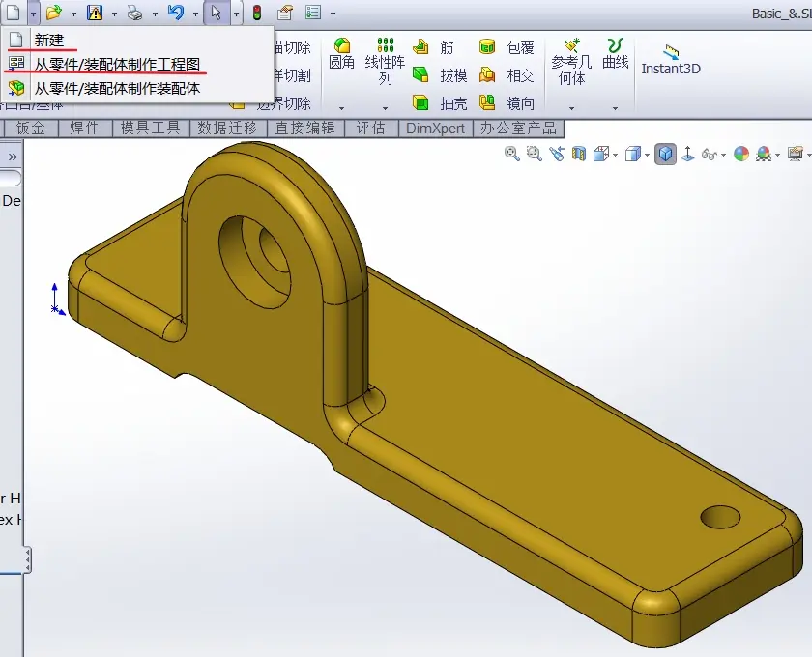Switch to the 评估 tab

click(x=371, y=128)
